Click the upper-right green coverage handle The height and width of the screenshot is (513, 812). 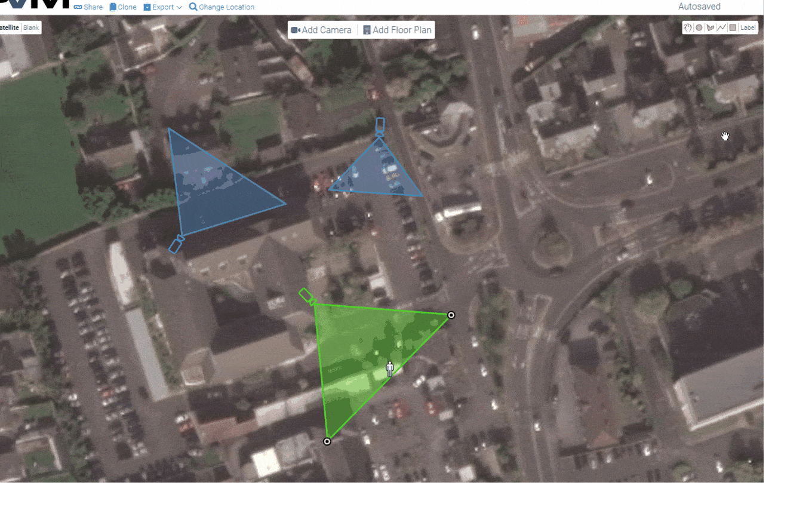point(451,315)
